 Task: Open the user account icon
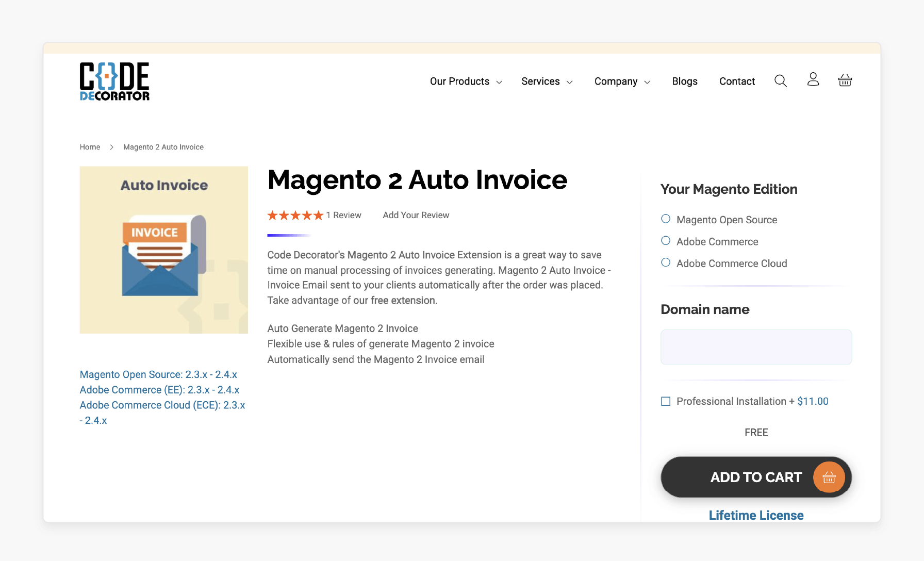tap(813, 79)
